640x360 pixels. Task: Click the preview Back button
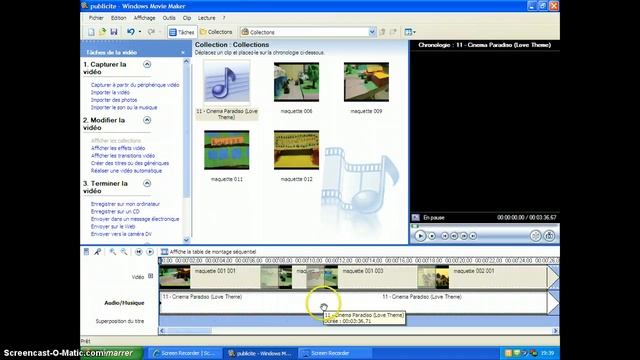(444, 236)
